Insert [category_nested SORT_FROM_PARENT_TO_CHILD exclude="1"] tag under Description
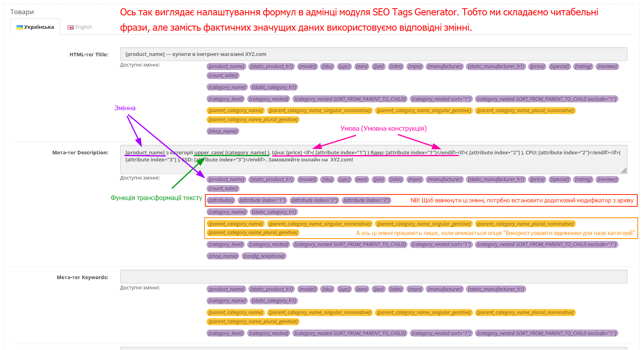This screenshot has width=644, height=350. coord(546,244)
